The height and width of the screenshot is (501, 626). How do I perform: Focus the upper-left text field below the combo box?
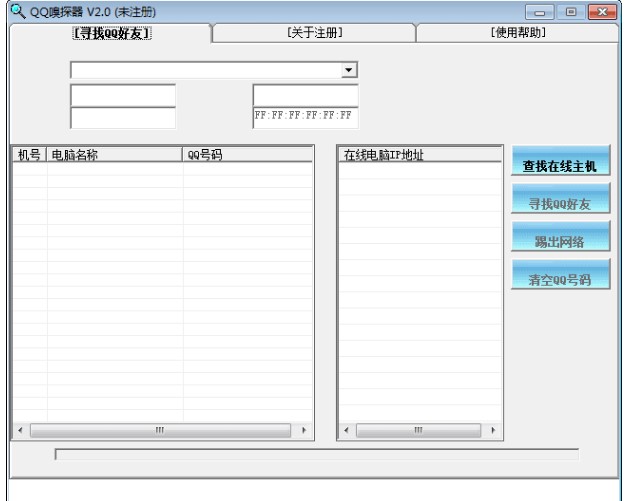click(x=123, y=95)
